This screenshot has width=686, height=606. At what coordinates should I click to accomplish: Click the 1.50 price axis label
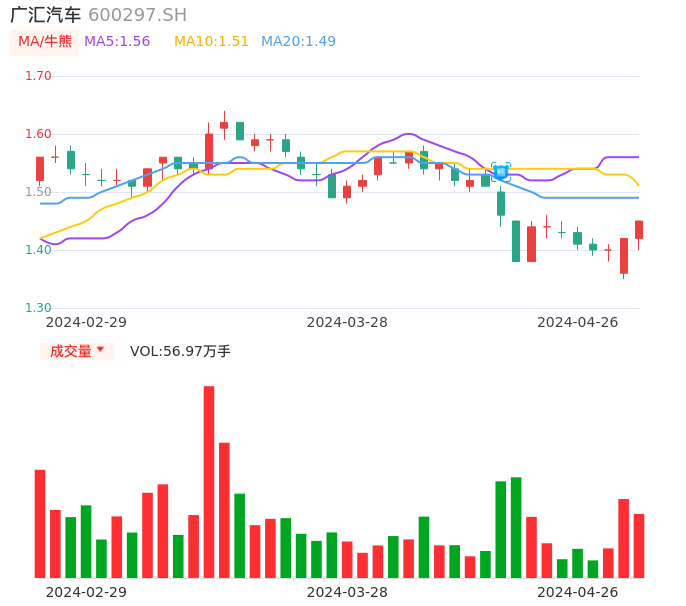[38, 192]
